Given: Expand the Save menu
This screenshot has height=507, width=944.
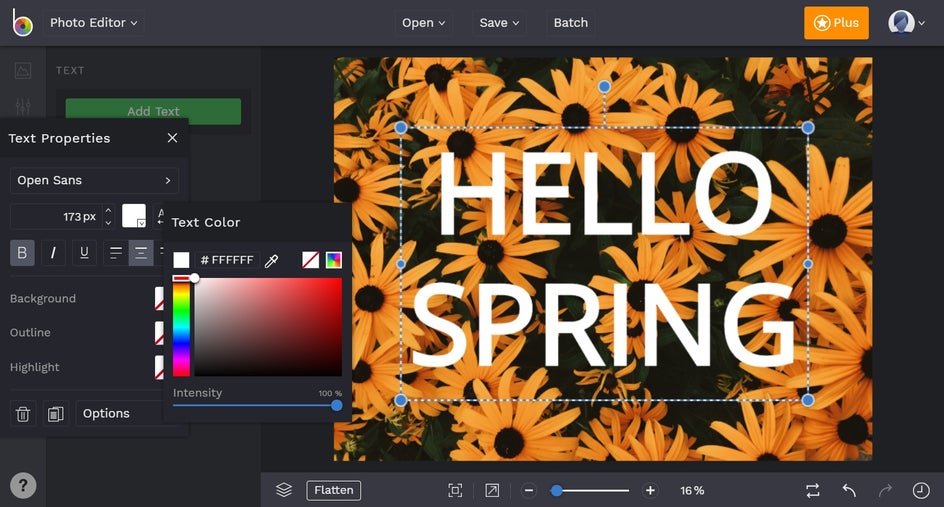Looking at the screenshot, I should 499,23.
